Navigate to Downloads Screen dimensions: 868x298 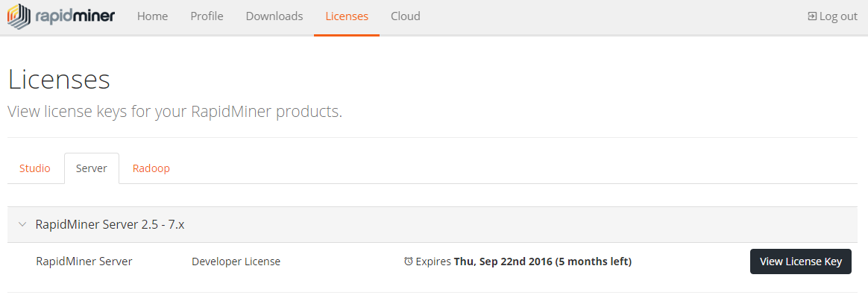point(274,16)
